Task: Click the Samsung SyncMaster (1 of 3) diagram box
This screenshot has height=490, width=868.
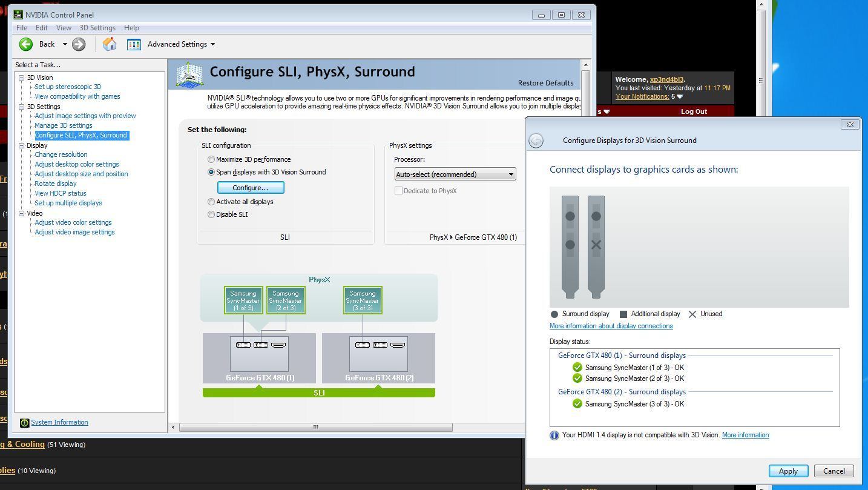Action: click(x=243, y=300)
